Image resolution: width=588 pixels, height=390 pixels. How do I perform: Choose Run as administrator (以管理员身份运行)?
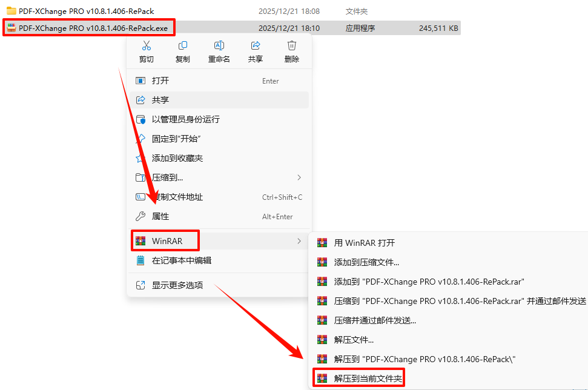tap(219, 119)
